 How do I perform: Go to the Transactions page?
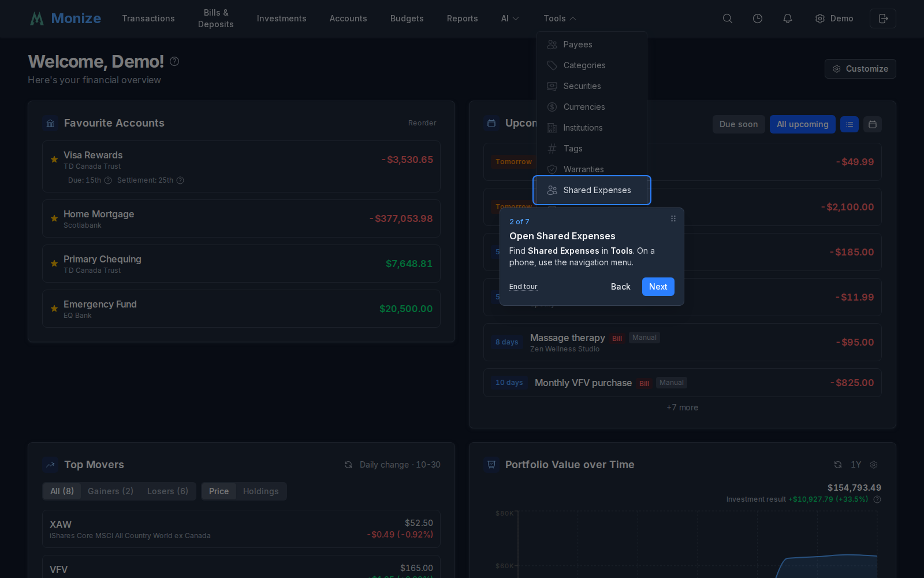click(x=148, y=18)
